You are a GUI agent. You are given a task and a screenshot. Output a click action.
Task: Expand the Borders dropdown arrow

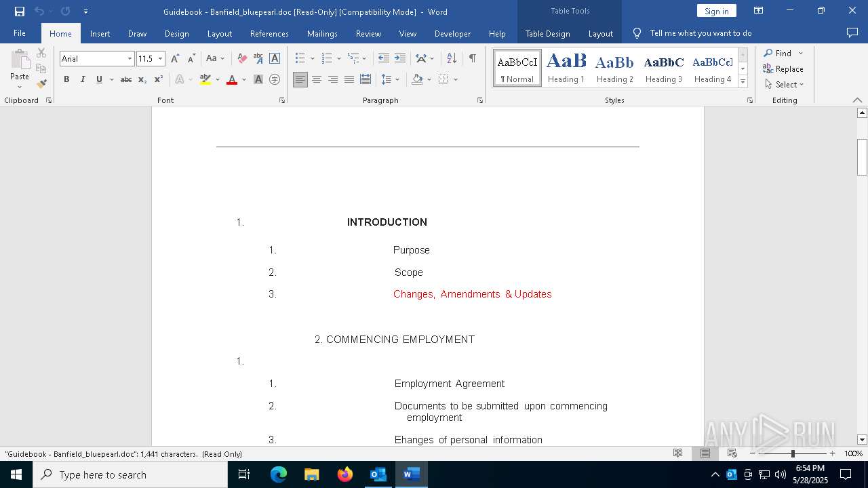click(x=456, y=79)
